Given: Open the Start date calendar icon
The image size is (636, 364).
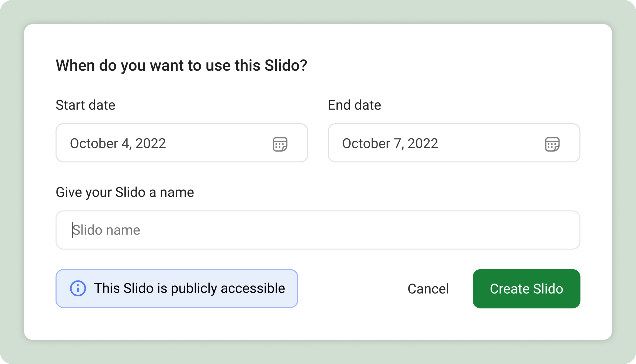Looking at the screenshot, I should coord(280,144).
